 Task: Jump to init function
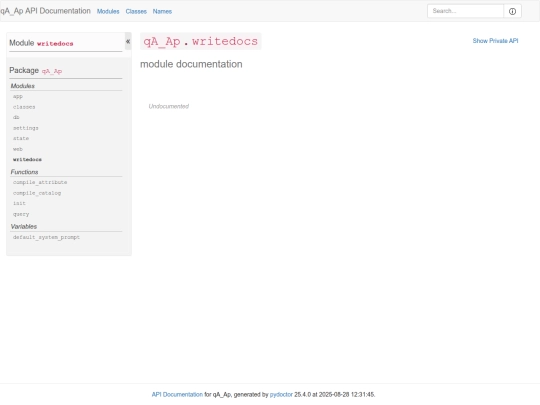click(x=19, y=203)
